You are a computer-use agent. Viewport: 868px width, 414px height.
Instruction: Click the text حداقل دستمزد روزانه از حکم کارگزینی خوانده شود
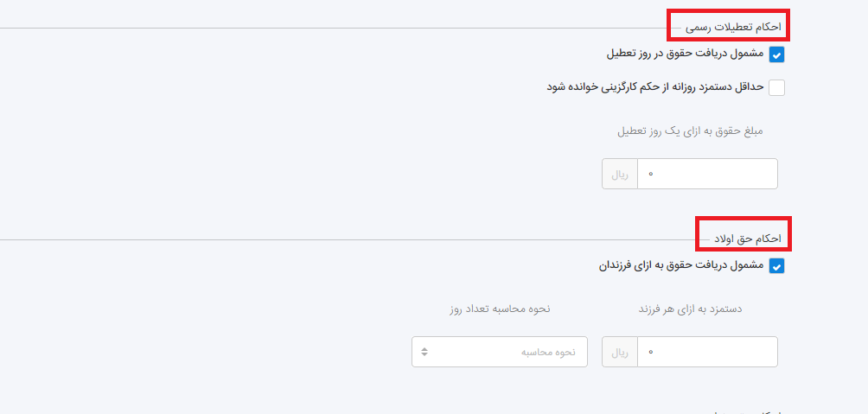point(654,86)
